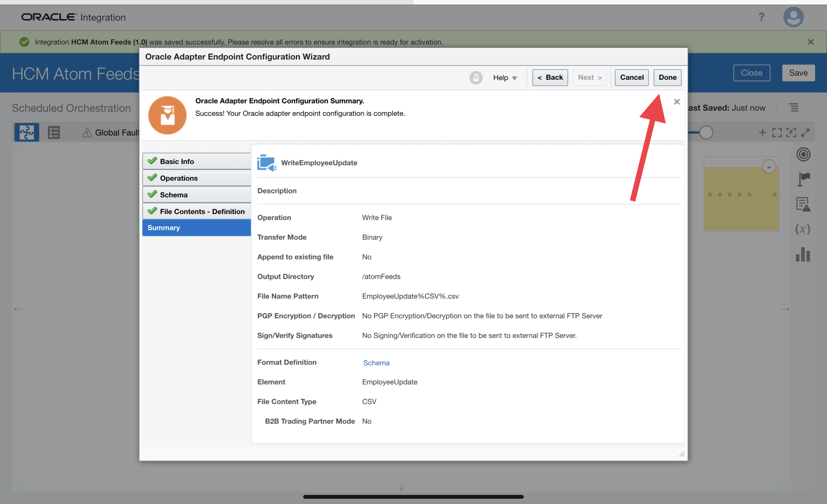Open the Schema format definition link

tap(376, 363)
